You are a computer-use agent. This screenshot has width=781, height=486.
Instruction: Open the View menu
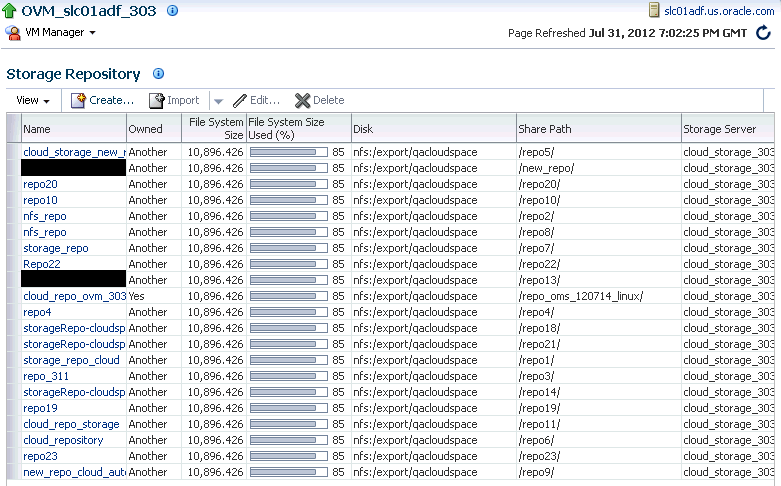(33, 100)
